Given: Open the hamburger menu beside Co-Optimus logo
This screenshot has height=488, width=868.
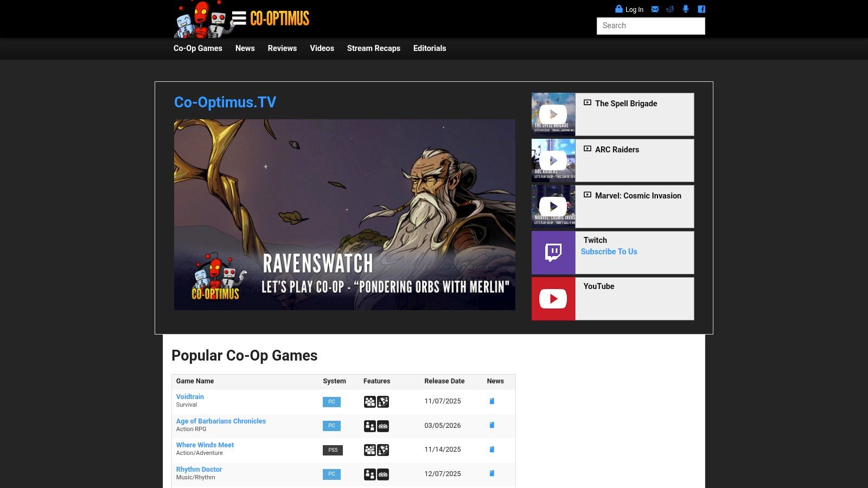Looking at the screenshot, I should 239,18.
